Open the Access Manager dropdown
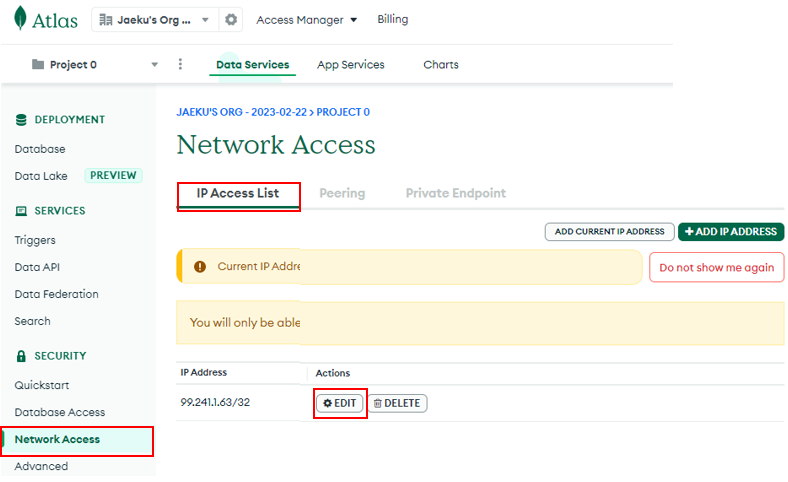 tap(307, 20)
